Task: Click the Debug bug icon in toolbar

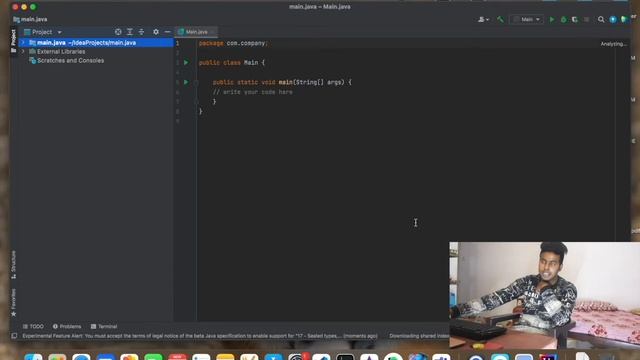Action: coord(564,19)
